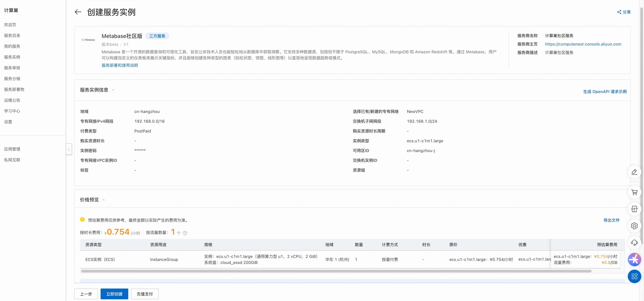644x301 pixels.
Task: Open 服务分销 in the sidebar
Action: point(12,79)
